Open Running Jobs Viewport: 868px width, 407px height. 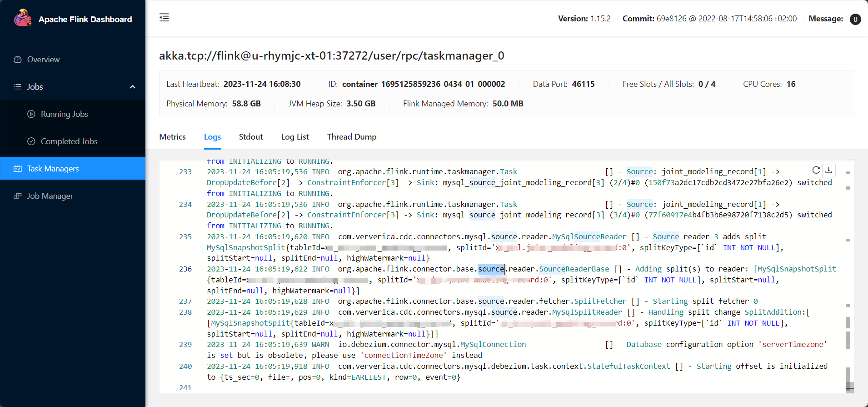(x=73, y=114)
